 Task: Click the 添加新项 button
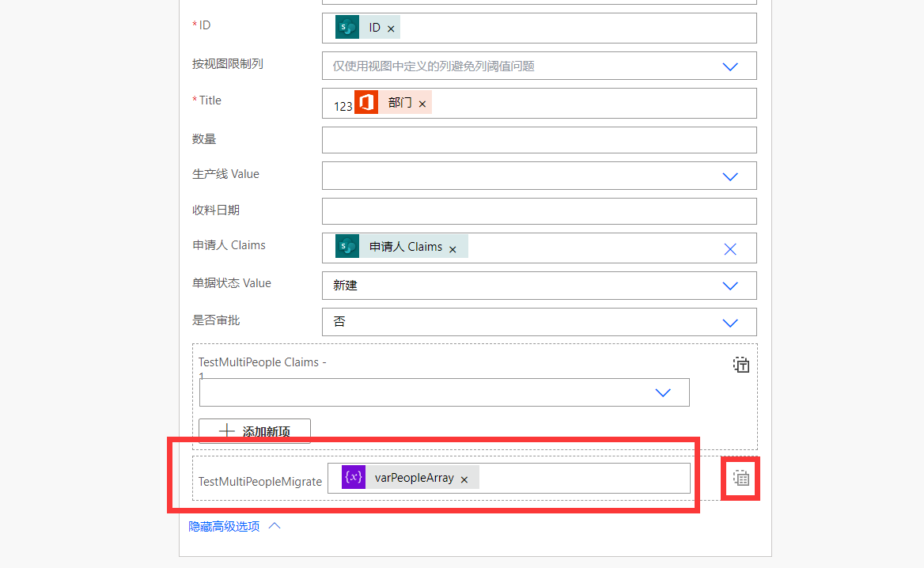click(255, 431)
